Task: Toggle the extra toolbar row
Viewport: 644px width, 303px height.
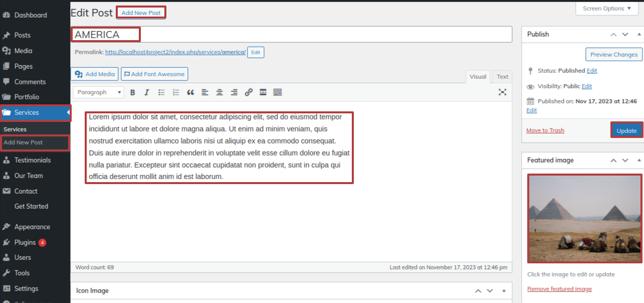Action: click(x=278, y=92)
